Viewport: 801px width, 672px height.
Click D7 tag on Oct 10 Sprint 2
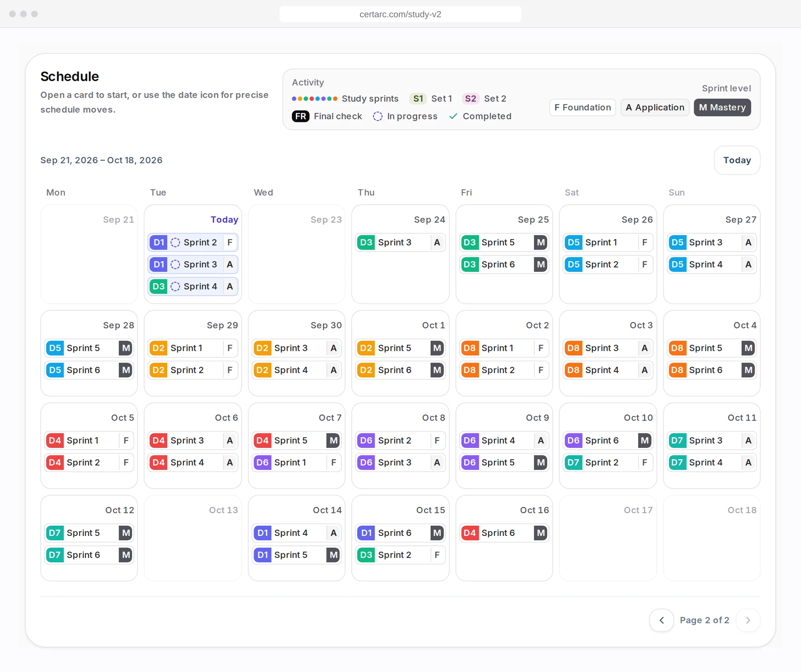[x=573, y=462]
